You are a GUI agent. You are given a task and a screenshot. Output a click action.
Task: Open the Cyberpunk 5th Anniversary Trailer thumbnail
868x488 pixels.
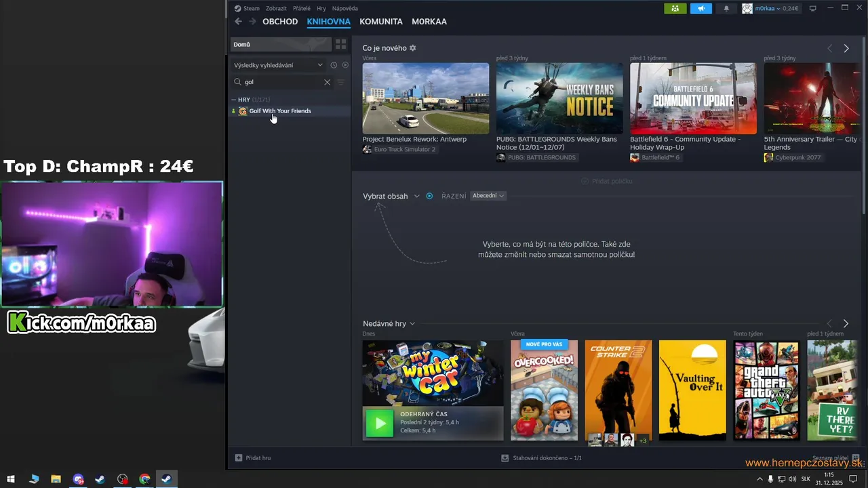812,98
